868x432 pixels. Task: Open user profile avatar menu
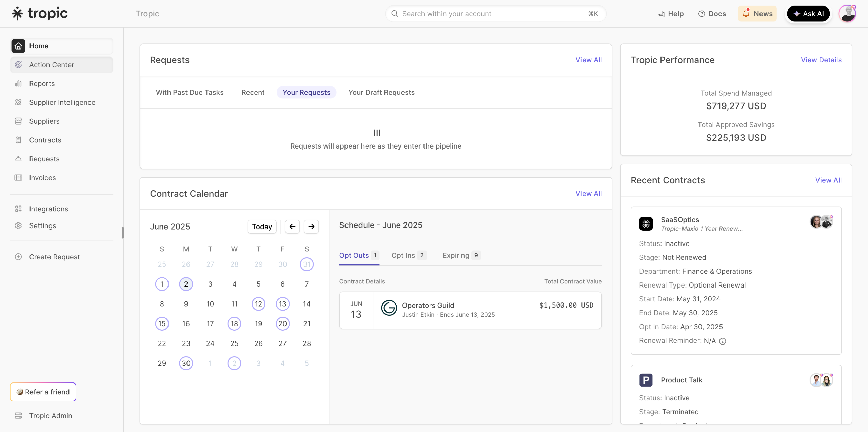[x=847, y=14]
